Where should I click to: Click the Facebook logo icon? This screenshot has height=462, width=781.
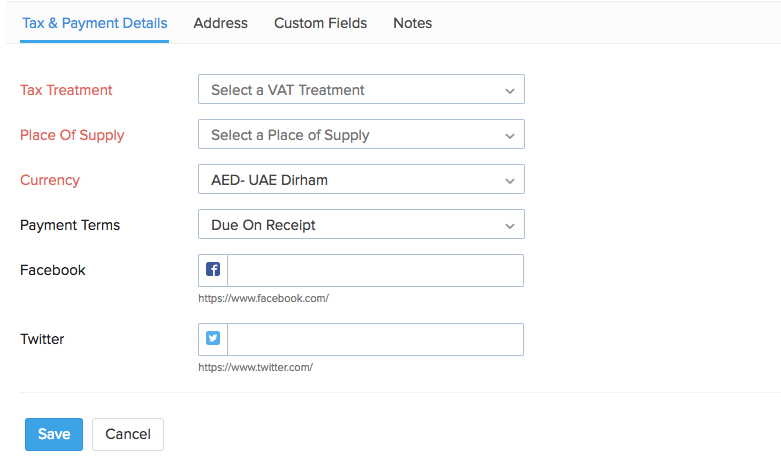tap(213, 270)
